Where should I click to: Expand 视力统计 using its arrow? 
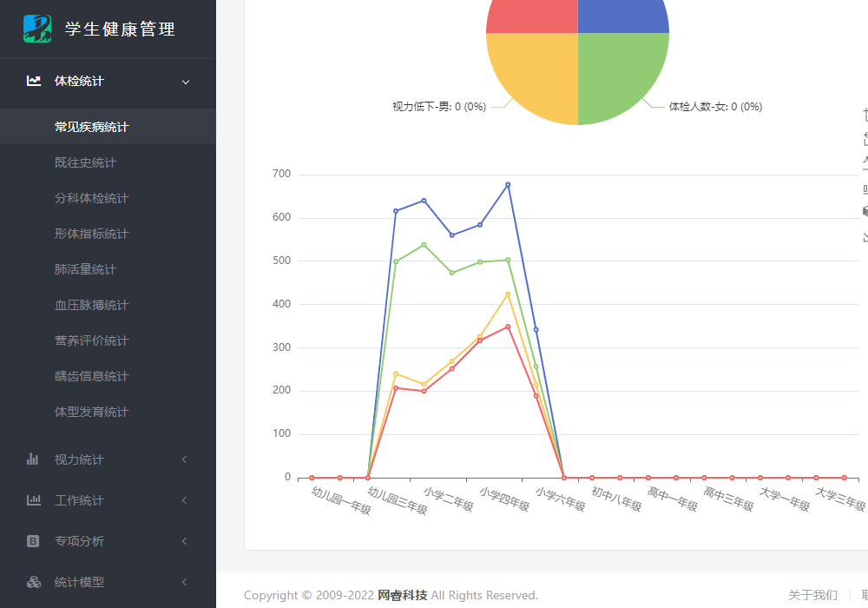[184, 459]
